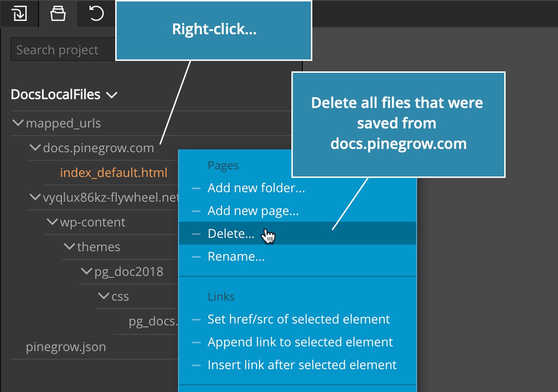
Task: Collapse the pg_doc2018 folder chevron
Action: coord(87,272)
